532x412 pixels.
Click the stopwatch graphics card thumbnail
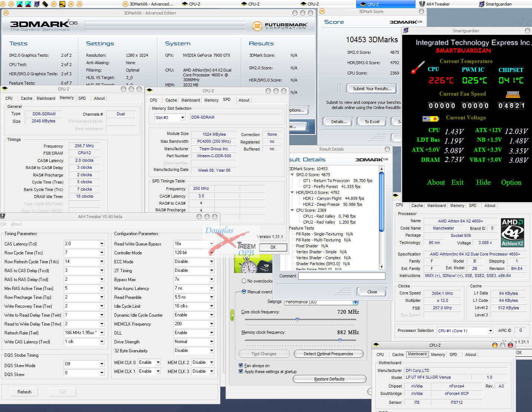(x=253, y=264)
